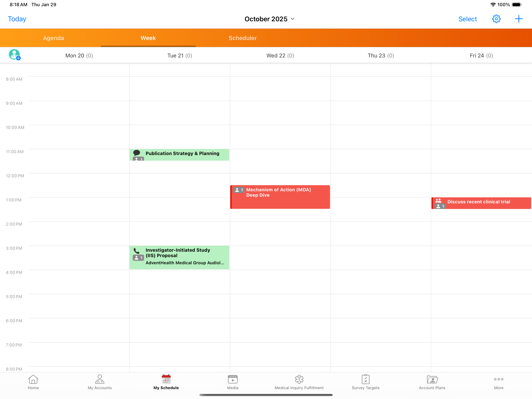
Task: Switch to the Agenda tab
Action: 53,38
